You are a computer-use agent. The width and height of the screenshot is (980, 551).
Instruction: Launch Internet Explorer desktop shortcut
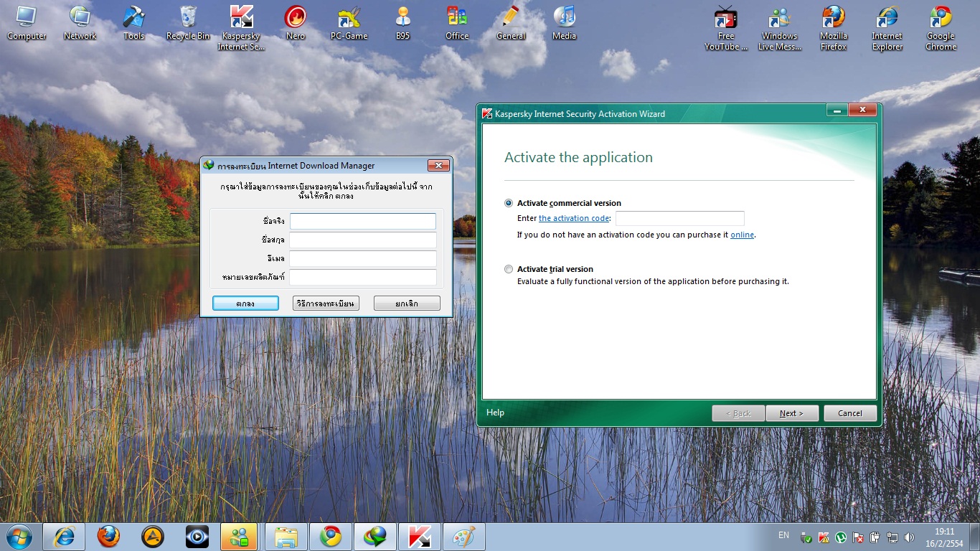(x=887, y=28)
